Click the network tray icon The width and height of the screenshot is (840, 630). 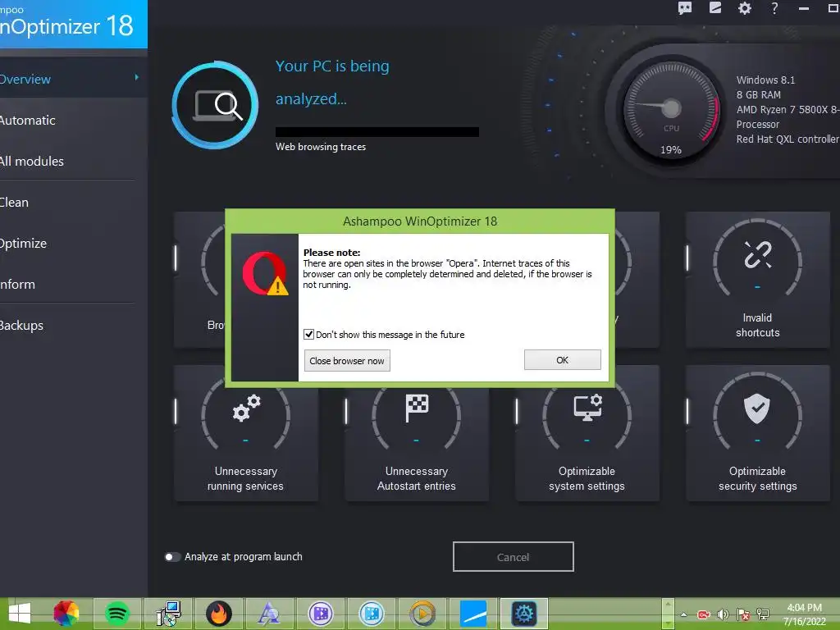click(763, 614)
